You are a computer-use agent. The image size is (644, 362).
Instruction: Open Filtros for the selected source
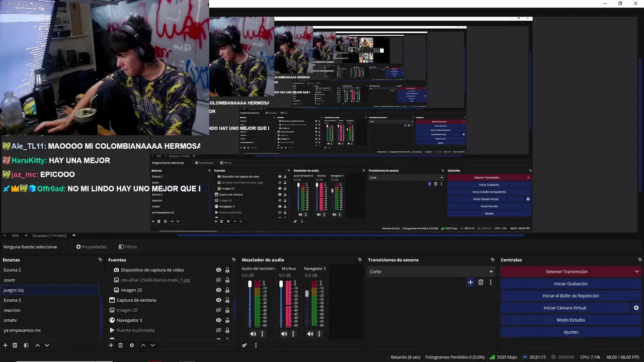pyautogui.click(x=128, y=247)
